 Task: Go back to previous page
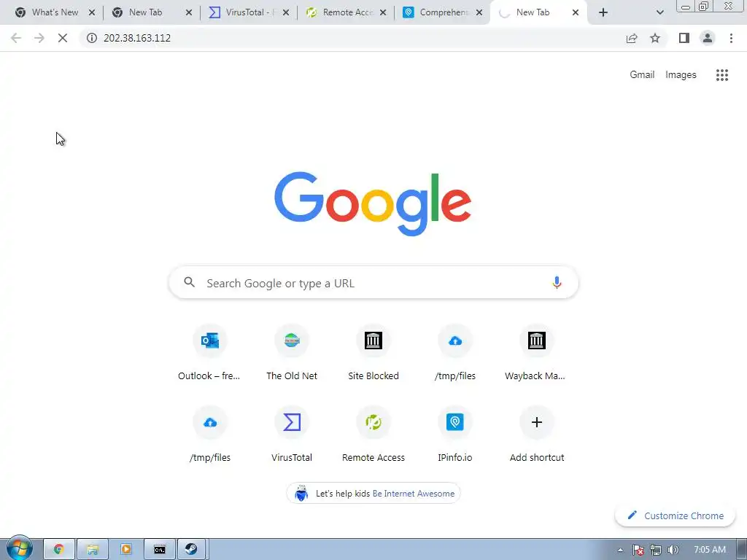16,38
